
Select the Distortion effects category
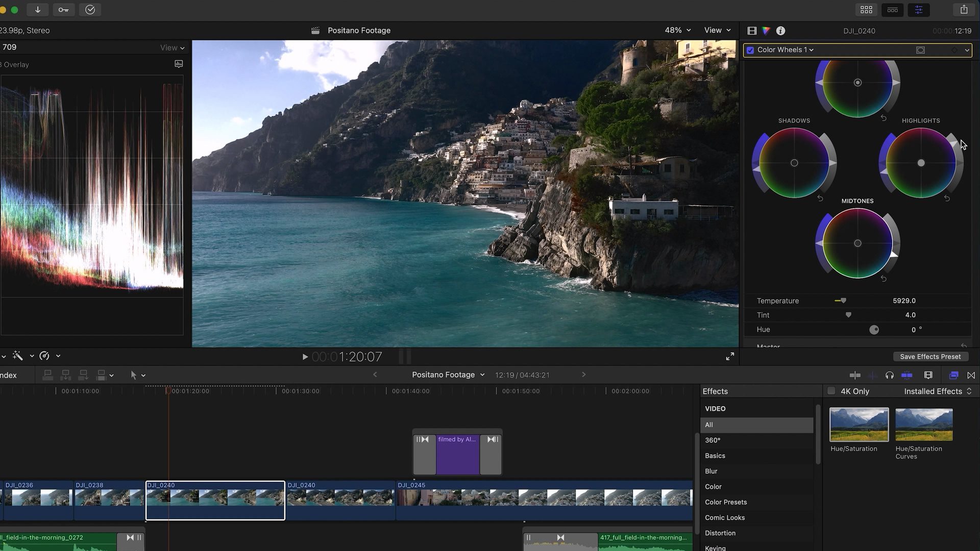(756, 533)
